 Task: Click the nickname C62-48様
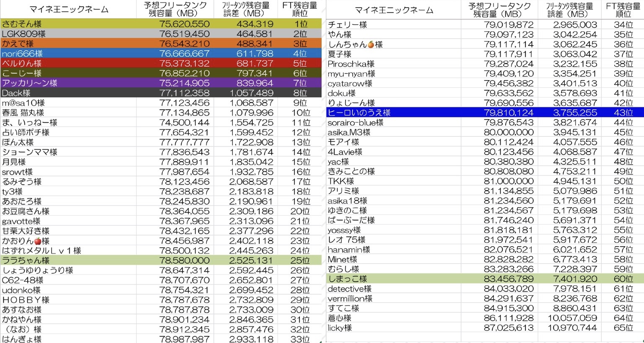23,280
